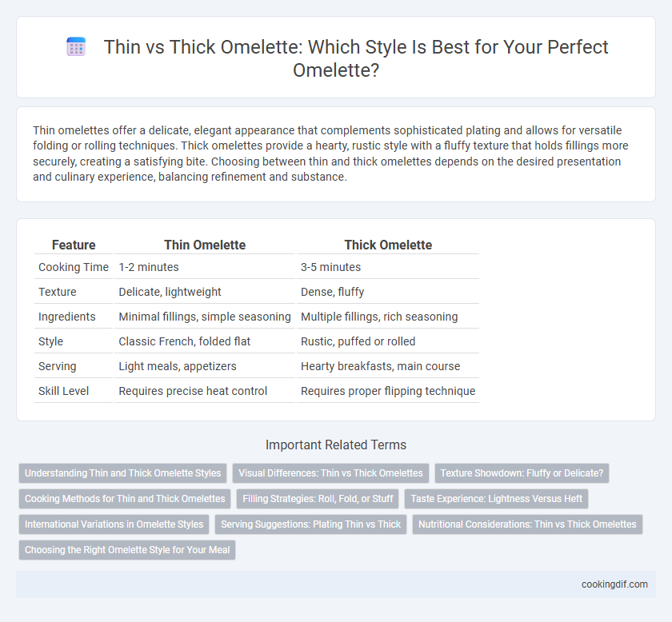Click the Thin Omelette column header
Viewport: 672px width, 622px height.
click(x=205, y=245)
